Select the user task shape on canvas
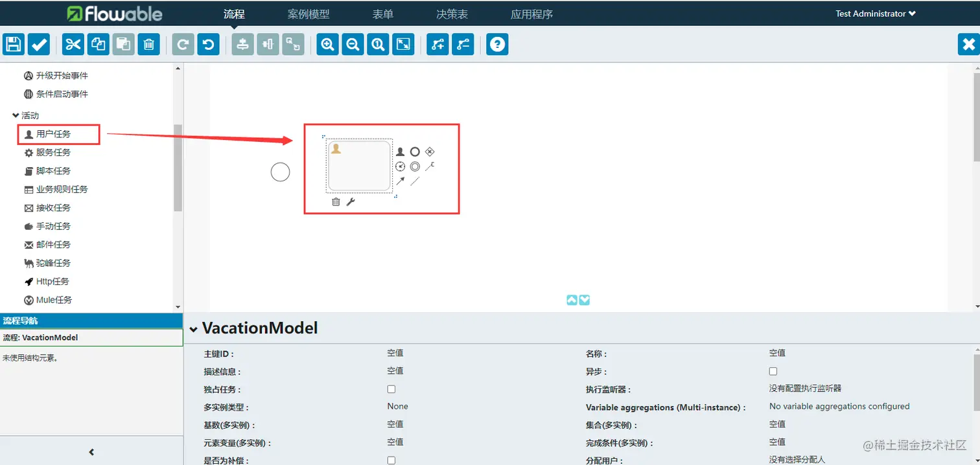 (359, 166)
